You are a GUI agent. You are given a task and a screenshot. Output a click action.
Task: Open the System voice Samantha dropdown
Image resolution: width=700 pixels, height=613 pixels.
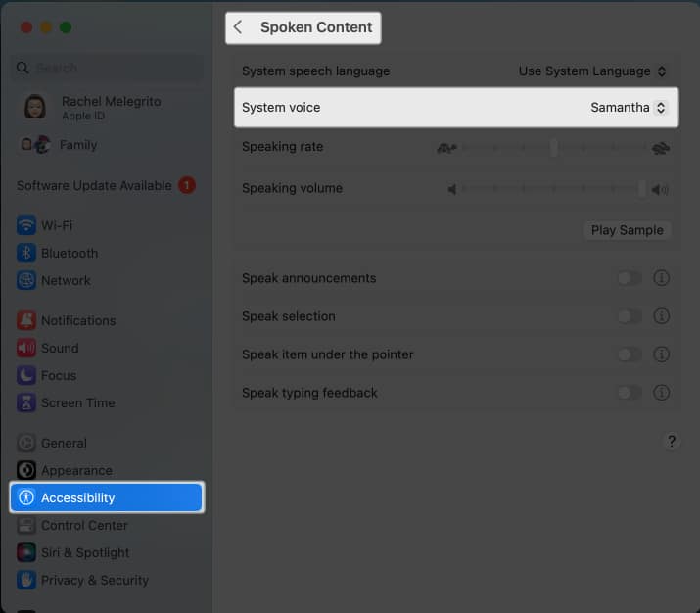pos(629,108)
